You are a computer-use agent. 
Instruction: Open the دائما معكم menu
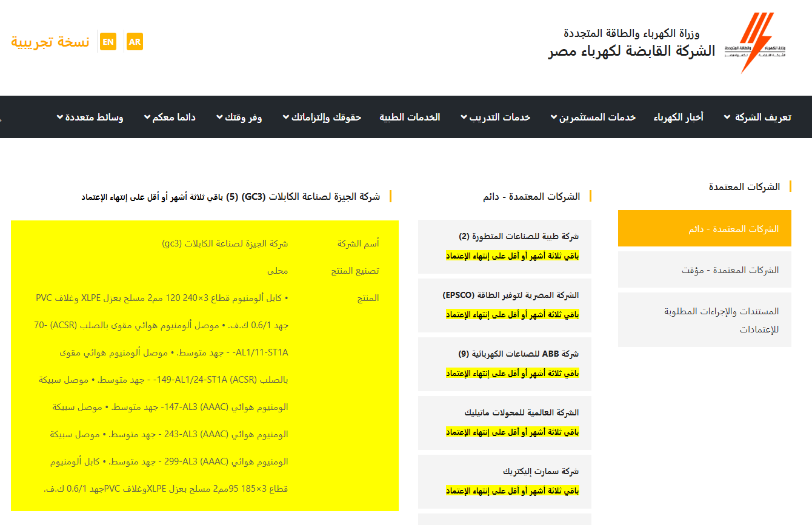pyautogui.click(x=174, y=117)
